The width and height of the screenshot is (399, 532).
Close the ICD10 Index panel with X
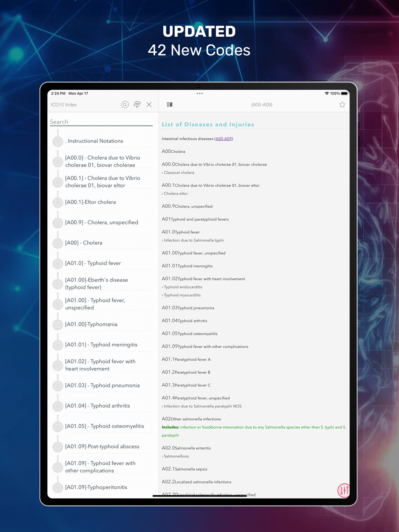149,104
